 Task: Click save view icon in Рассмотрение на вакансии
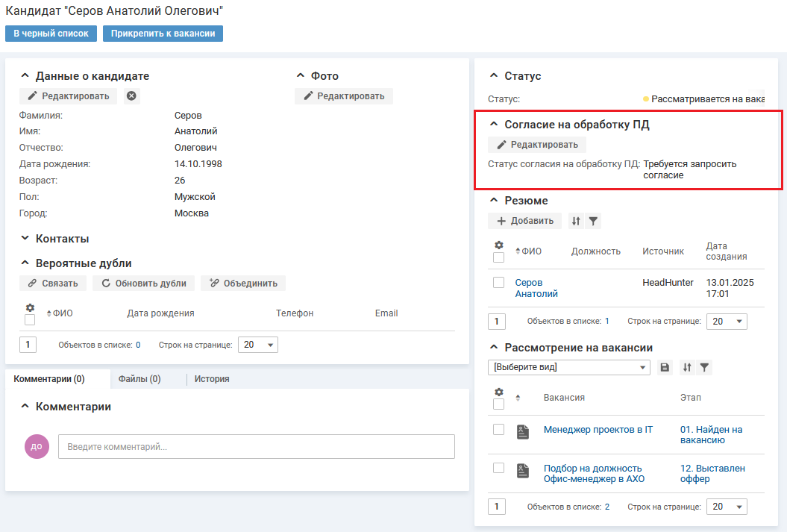pyautogui.click(x=665, y=367)
